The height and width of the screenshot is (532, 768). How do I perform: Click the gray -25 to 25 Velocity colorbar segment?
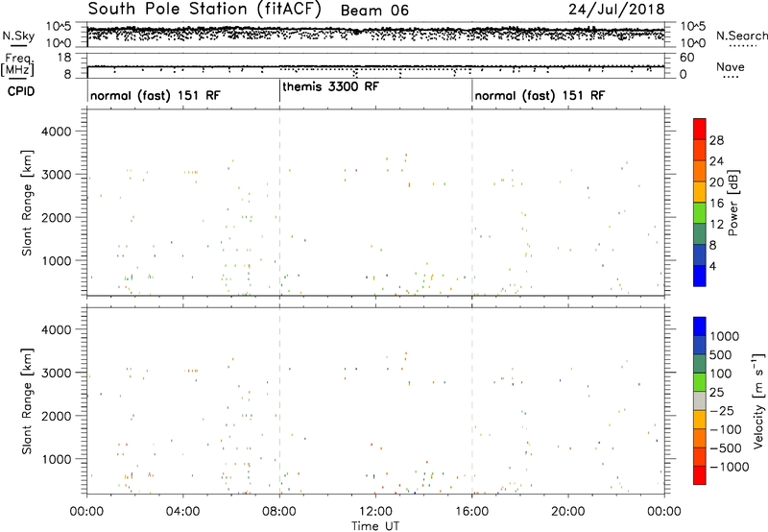pos(700,401)
